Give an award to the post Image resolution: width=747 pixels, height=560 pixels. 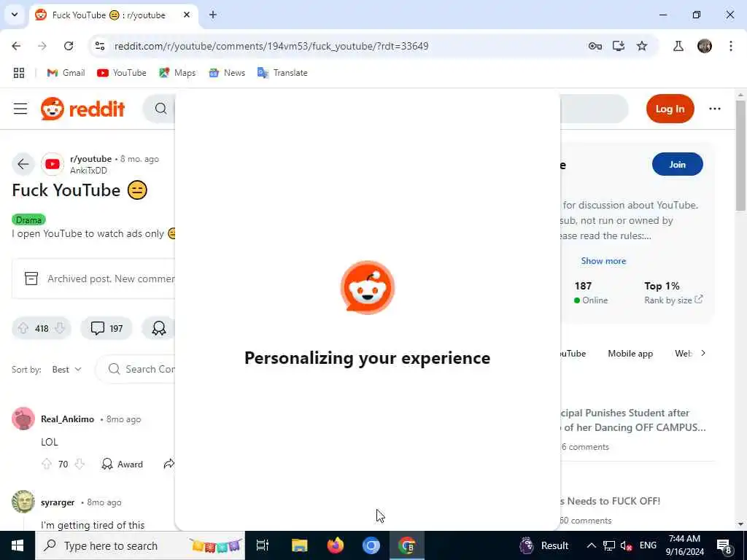point(158,328)
